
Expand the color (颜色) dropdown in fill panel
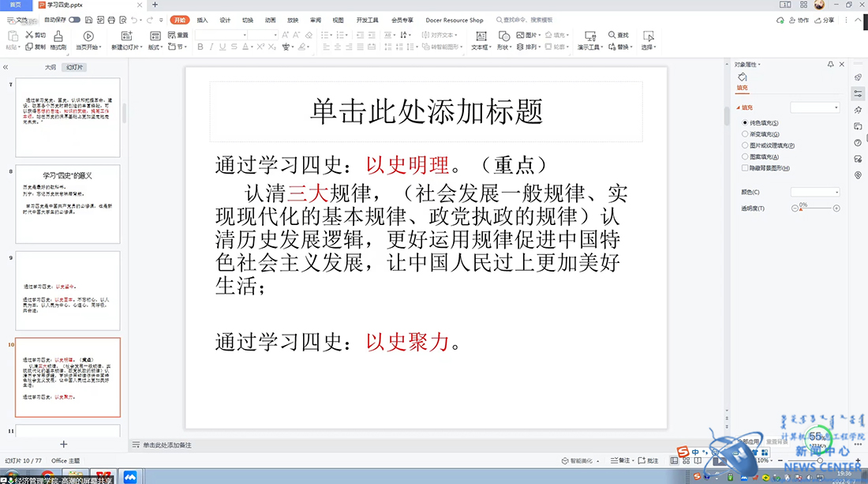[x=815, y=192]
